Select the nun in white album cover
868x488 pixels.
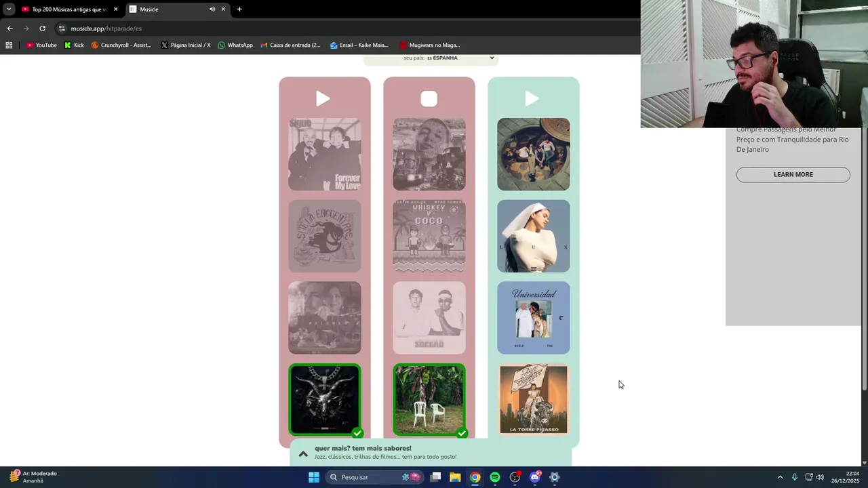pyautogui.click(x=534, y=236)
